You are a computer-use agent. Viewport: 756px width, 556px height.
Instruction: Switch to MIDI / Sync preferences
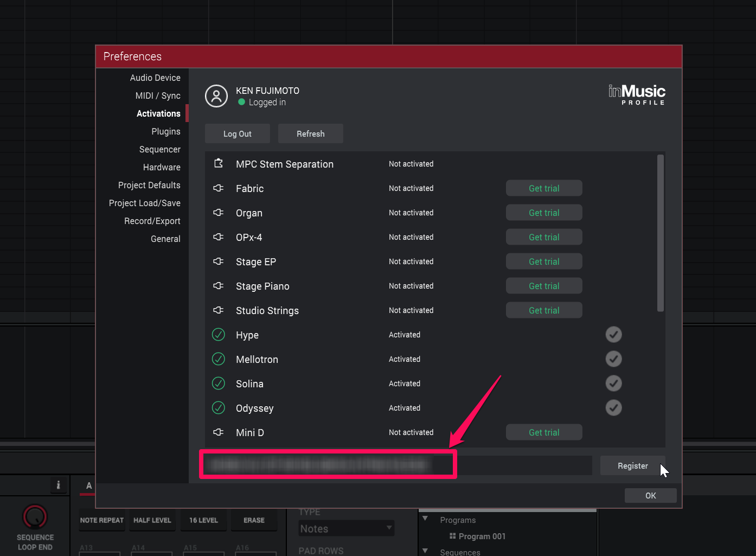click(x=158, y=95)
